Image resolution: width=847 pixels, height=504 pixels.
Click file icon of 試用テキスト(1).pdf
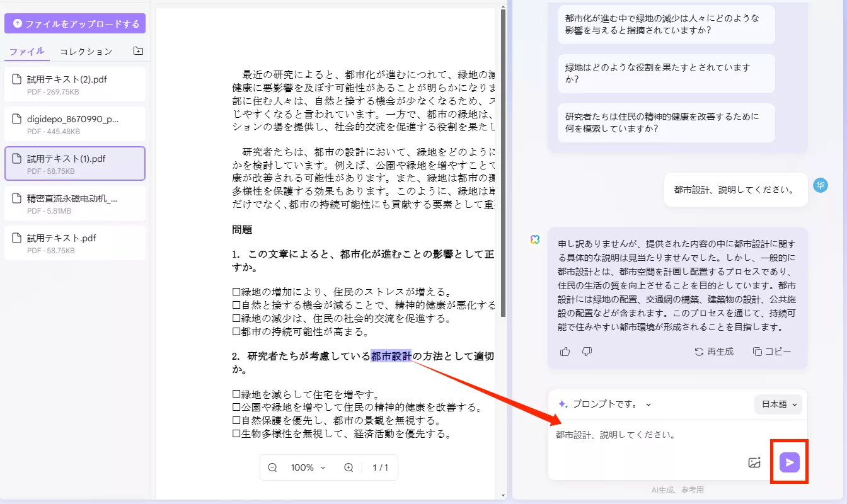(x=17, y=159)
